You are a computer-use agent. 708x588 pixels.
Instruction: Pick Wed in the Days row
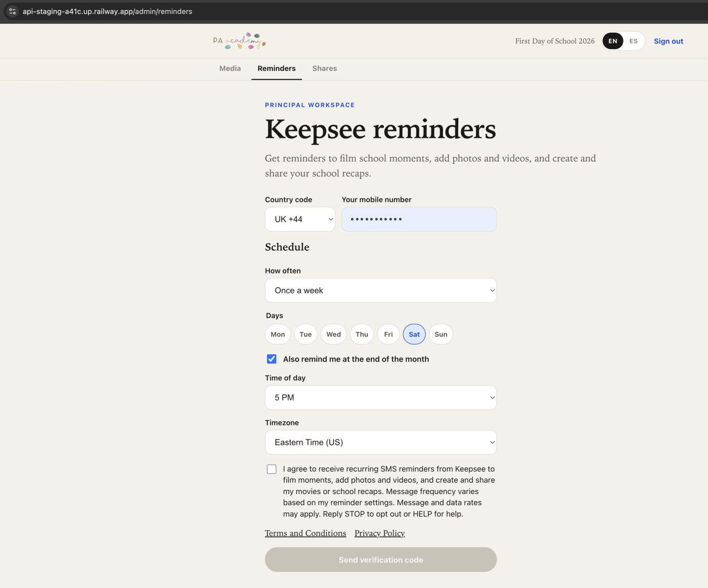(334, 334)
